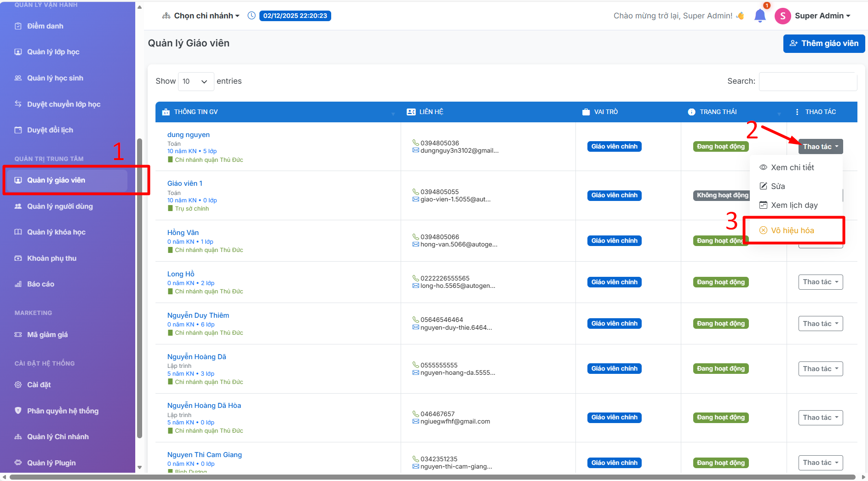The image size is (868, 481).
Task: Select Vô hiệu hóa from the menu
Action: click(792, 230)
